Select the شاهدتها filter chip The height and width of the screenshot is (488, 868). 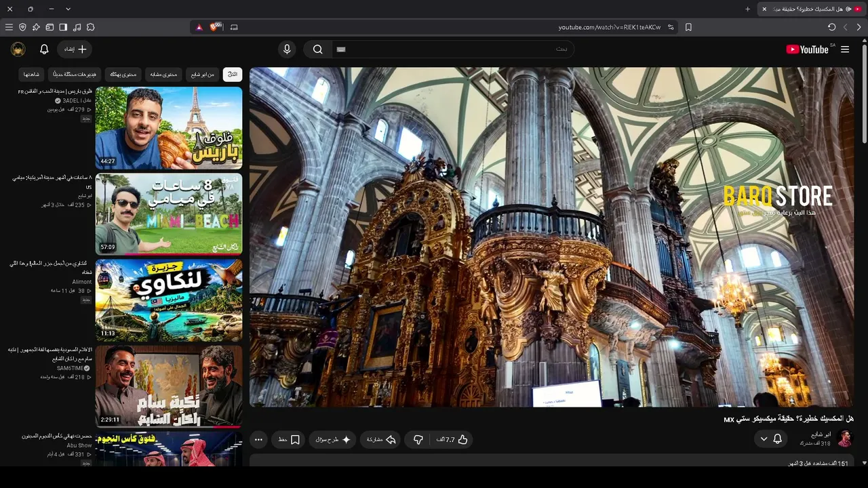tap(31, 74)
